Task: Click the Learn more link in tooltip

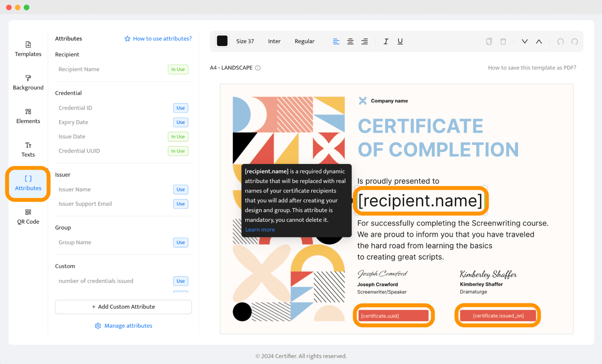Action: (x=260, y=229)
